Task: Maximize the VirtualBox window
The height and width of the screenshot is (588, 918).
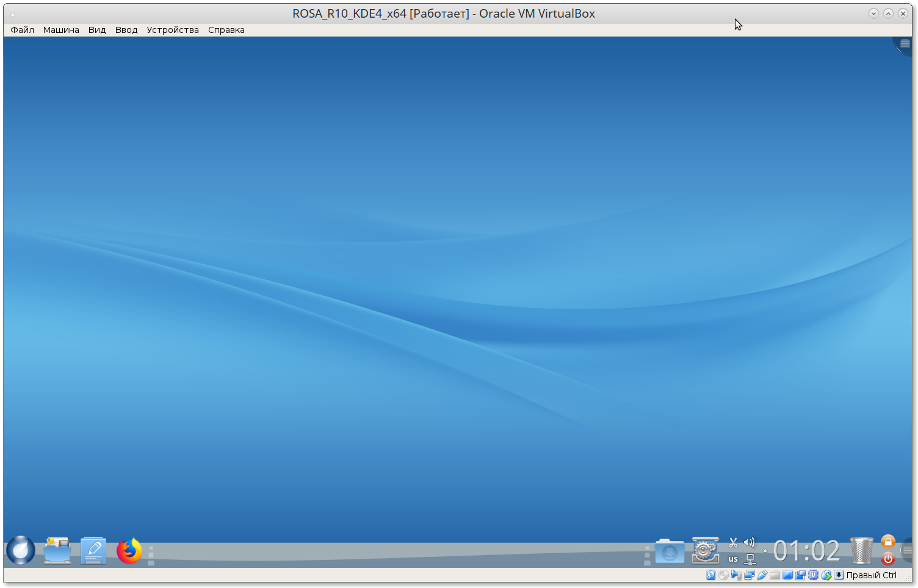Action: coord(889,13)
